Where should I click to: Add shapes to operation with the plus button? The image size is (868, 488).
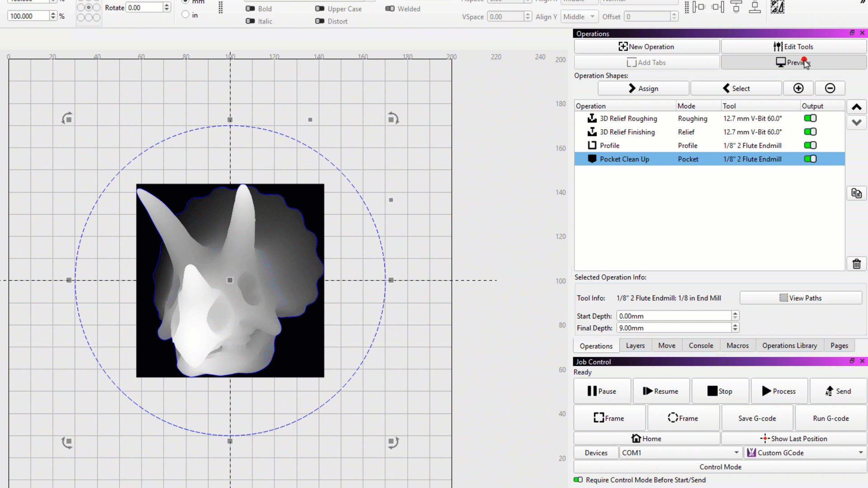click(x=798, y=89)
